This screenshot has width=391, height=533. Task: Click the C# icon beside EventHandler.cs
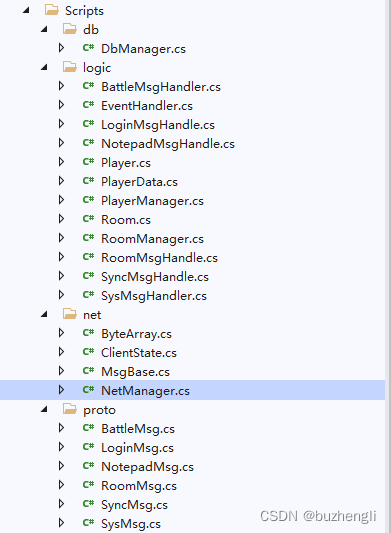pyautogui.click(x=88, y=105)
